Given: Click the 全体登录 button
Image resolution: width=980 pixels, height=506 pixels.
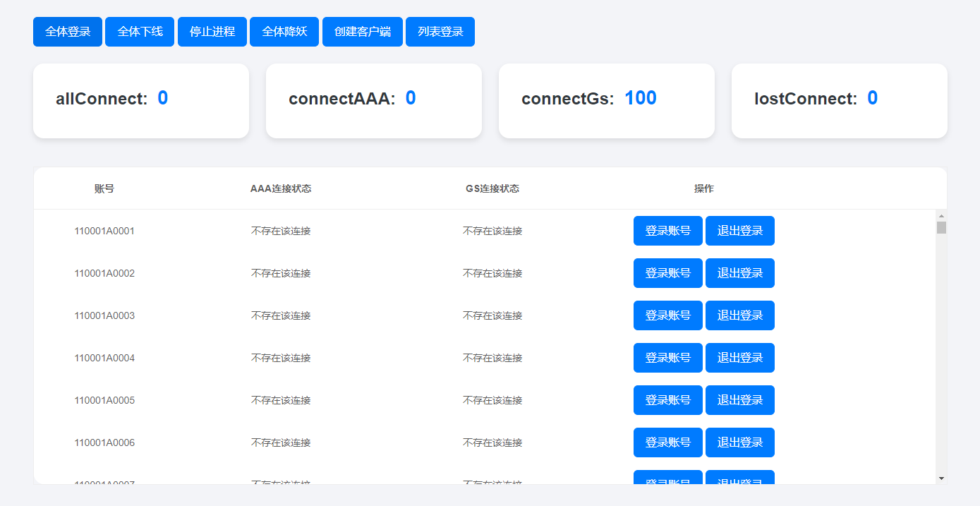Looking at the screenshot, I should [68, 32].
